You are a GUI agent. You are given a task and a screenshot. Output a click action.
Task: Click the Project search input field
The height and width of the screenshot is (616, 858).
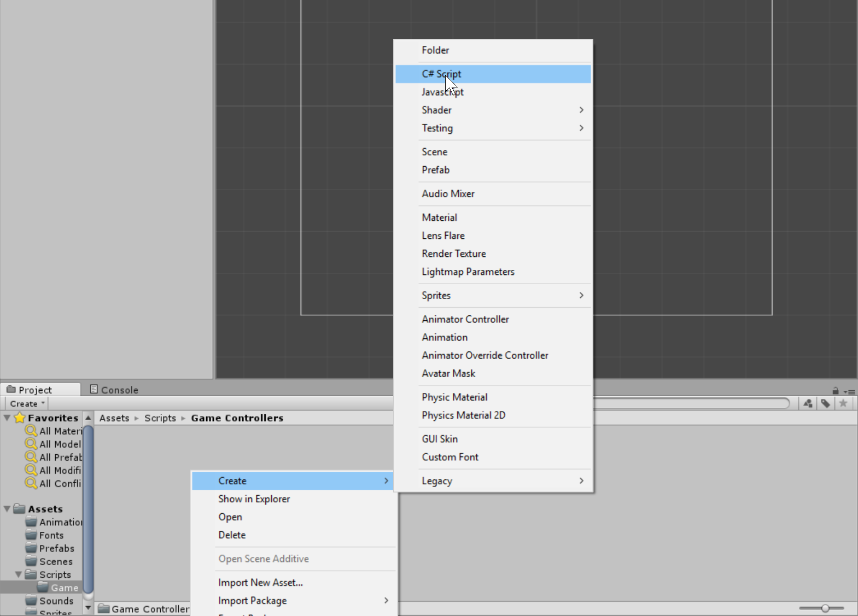pyautogui.click(x=689, y=403)
